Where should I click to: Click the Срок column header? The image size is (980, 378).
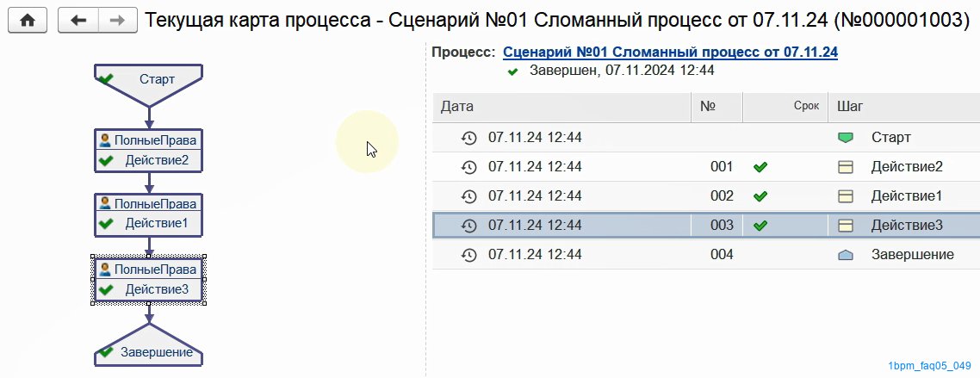[785, 107]
